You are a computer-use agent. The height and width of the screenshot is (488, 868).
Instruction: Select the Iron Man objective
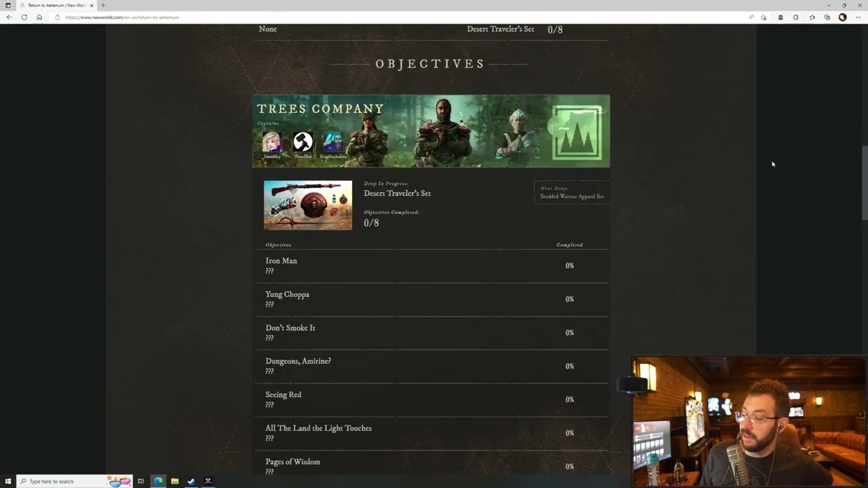tap(431, 266)
